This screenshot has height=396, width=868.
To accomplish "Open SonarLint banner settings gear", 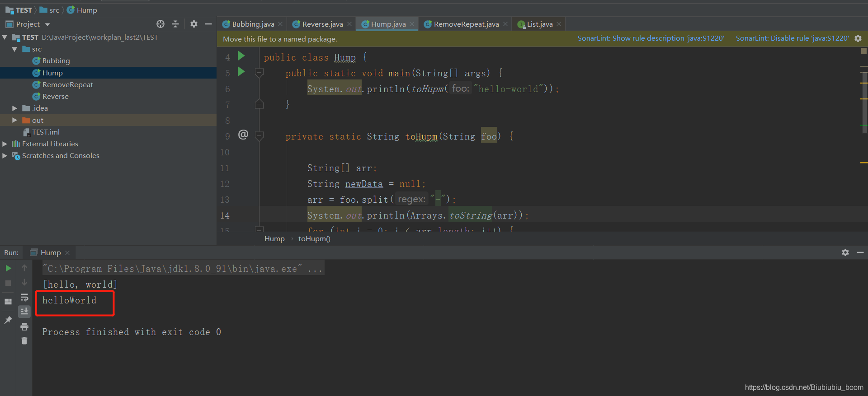I will coord(858,38).
